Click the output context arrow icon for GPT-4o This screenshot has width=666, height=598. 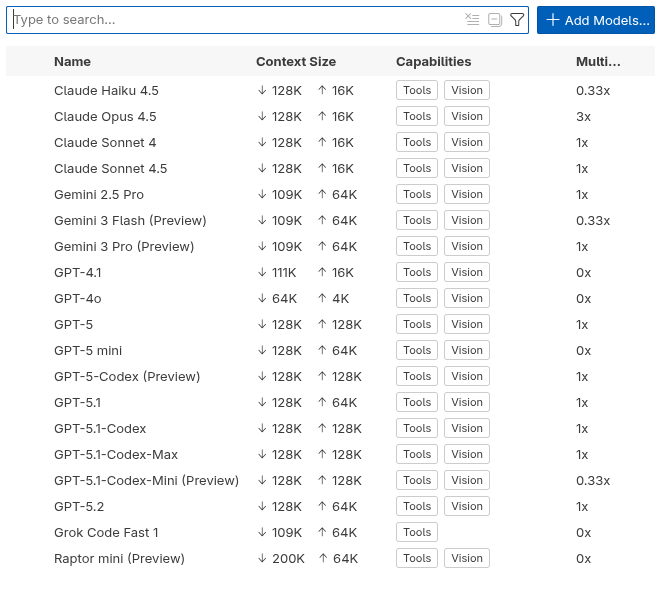pyautogui.click(x=322, y=298)
